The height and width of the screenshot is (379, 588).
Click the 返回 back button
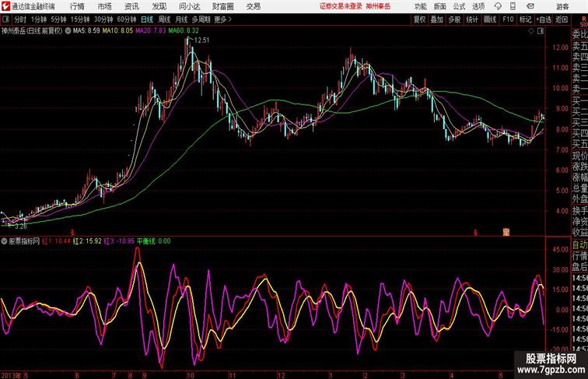tap(562, 19)
